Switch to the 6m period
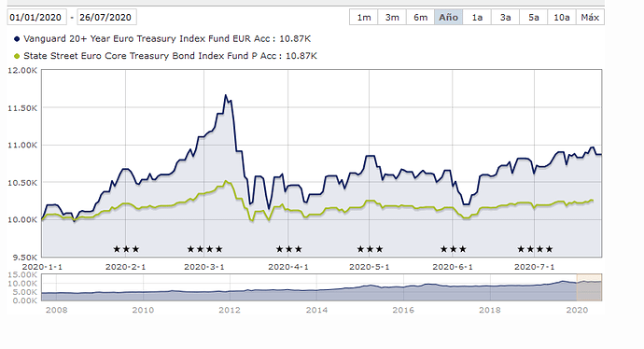The width and height of the screenshot is (644, 349). [421, 17]
